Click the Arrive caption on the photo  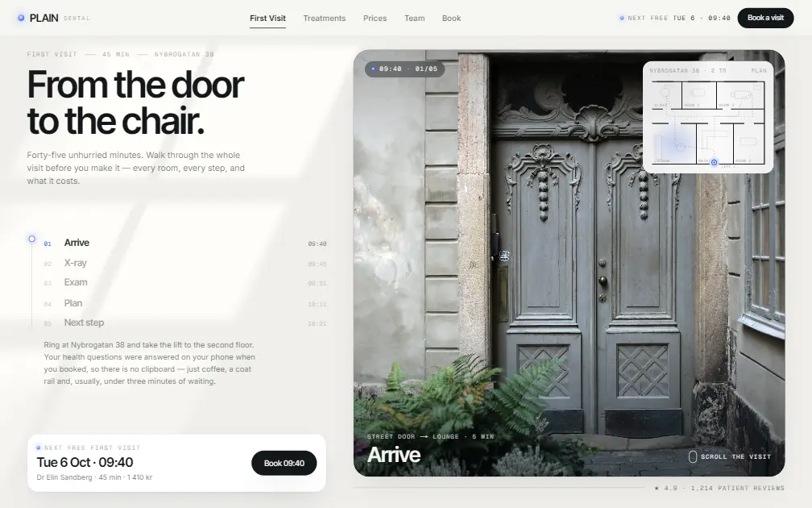tap(394, 455)
